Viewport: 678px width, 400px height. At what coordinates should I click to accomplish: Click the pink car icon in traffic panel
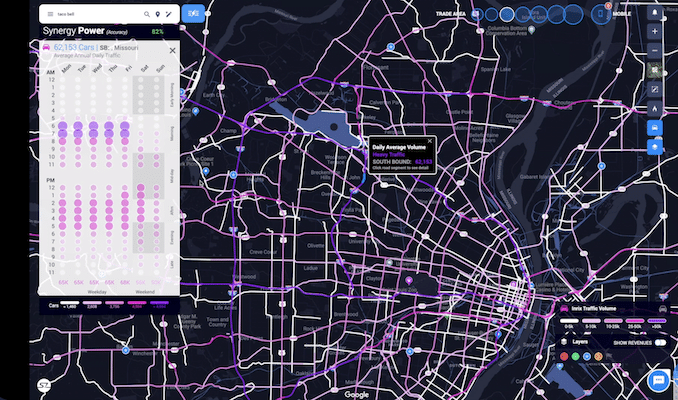(46, 47)
